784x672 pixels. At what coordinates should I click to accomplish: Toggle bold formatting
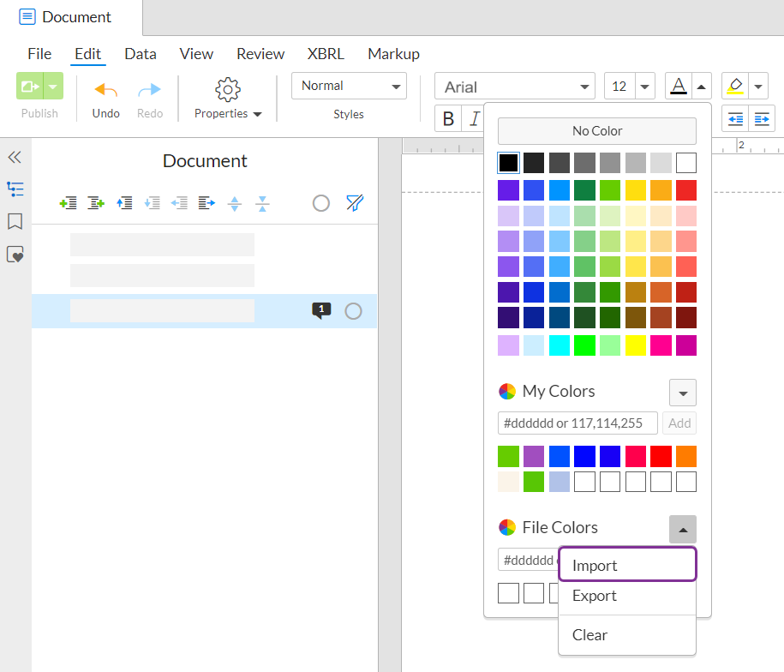click(x=448, y=119)
